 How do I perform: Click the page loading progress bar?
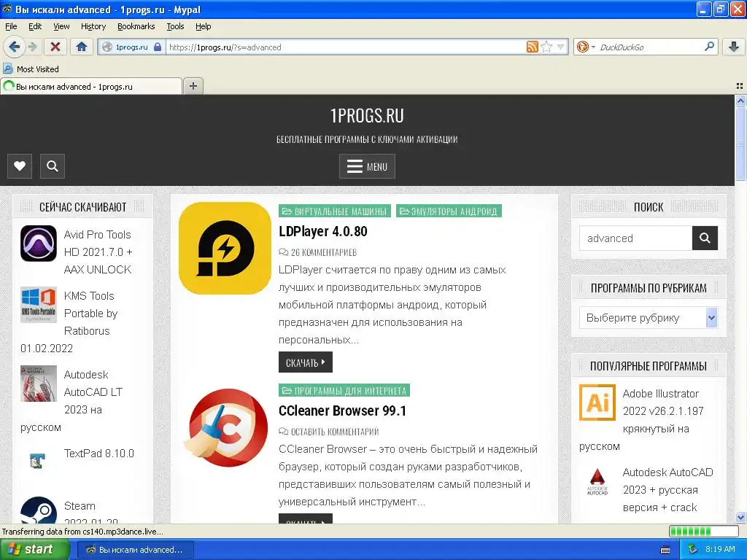[704, 531]
